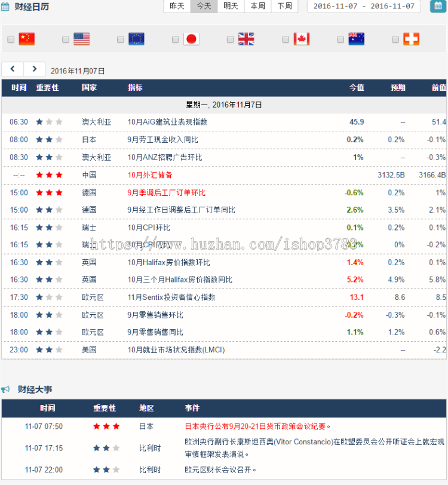The height and width of the screenshot is (485, 448).
Task: Click importance stars in 欧元区财长会议召开 row
Action: (106, 470)
